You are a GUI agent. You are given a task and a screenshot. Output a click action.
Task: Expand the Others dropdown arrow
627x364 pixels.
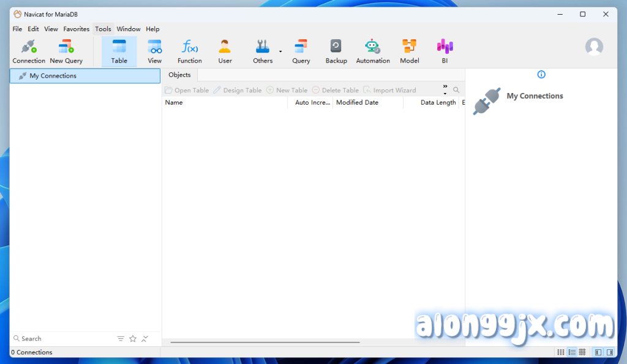coord(280,51)
